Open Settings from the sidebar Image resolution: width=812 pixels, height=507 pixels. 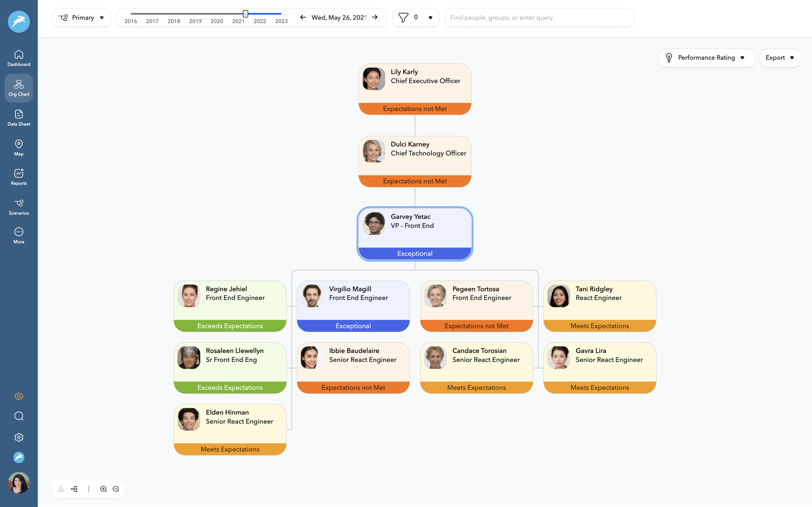[19, 437]
